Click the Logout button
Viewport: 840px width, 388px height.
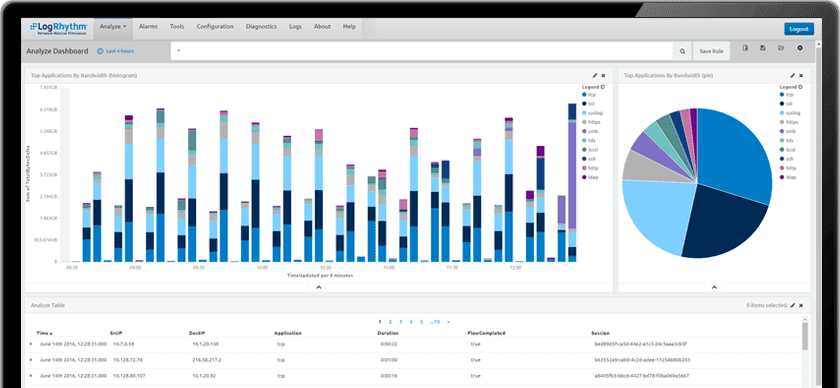pos(799,29)
